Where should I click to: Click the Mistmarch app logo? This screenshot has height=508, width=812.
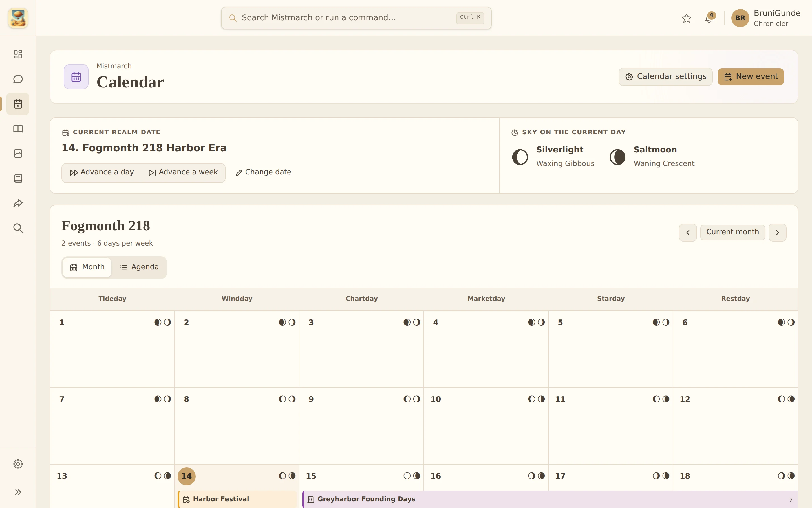18,18
